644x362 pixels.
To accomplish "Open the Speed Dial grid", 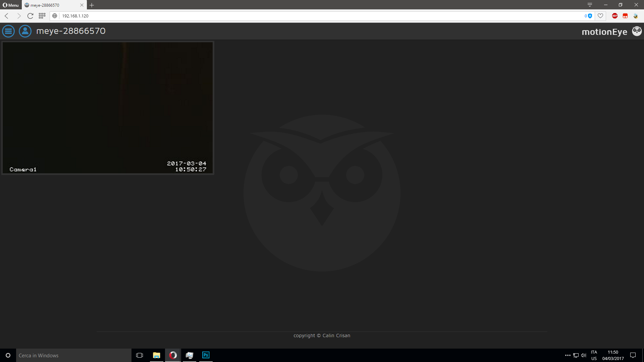I will 42,16.
